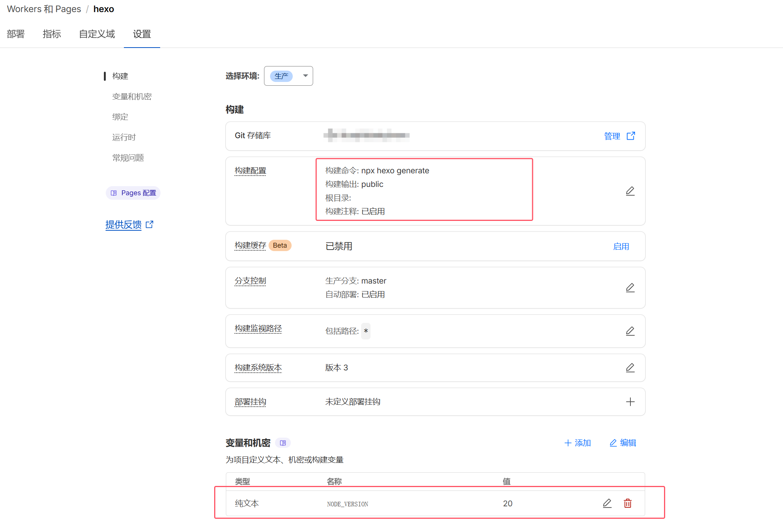Edit the branch control settings pencil

(x=630, y=288)
